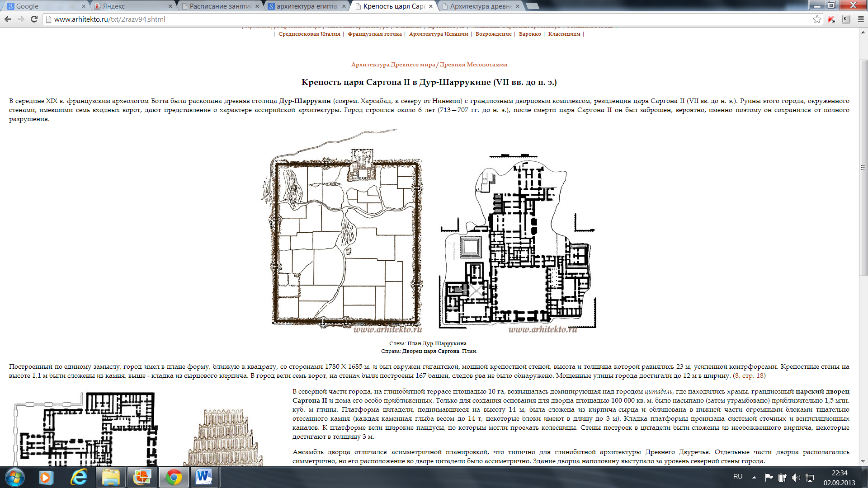The width and height of the screenshot is (868, 488).
Task: Click the network connection tray icon
Action: click(810, 477)
